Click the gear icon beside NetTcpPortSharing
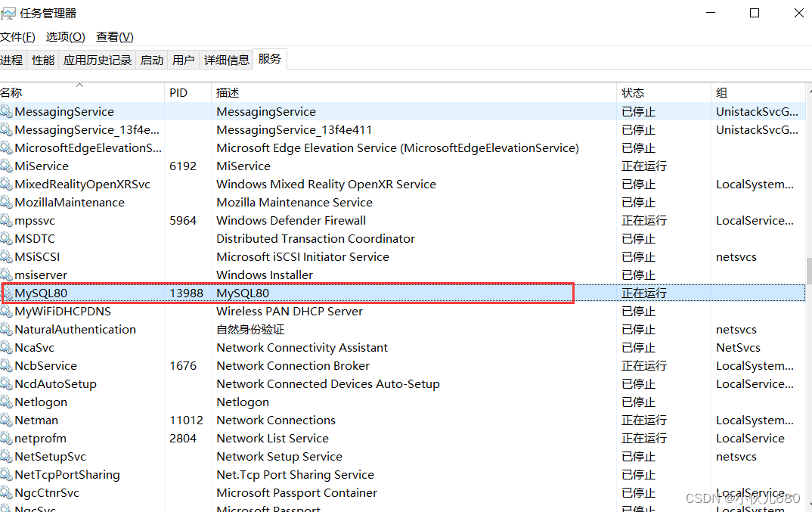The height and width of the screenshot is (512, 812). tap(7, 474)
